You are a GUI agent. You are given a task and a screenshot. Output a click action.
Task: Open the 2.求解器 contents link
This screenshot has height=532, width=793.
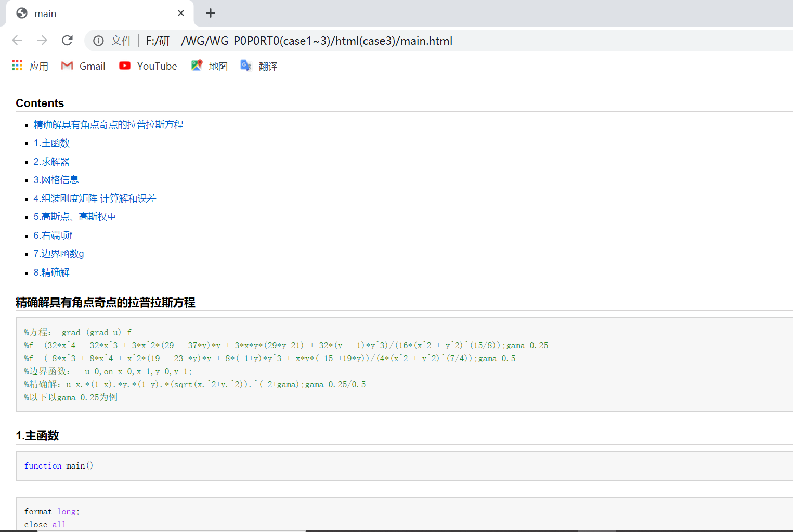tap(51, 161)
